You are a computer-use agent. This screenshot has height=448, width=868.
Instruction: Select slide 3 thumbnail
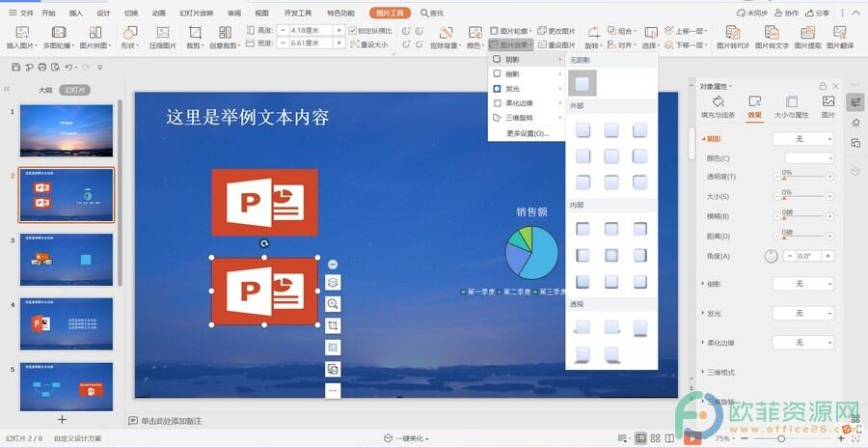pos(67,260)
